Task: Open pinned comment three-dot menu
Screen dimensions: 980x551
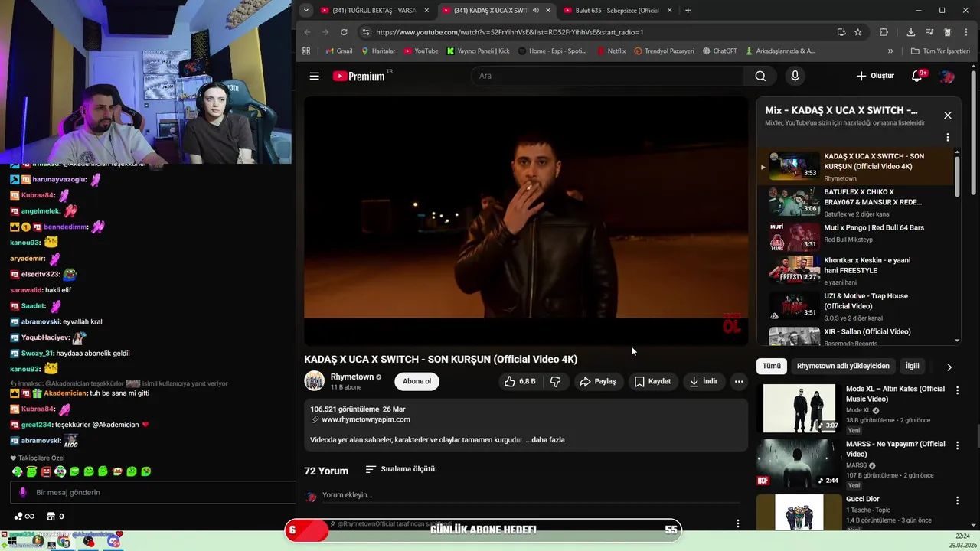Action: pos(738,523)
